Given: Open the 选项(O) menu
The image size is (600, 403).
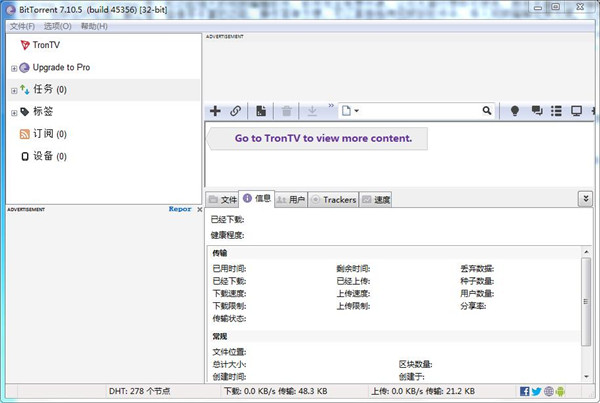Looking at the screenshot, I should click(57, 26).
